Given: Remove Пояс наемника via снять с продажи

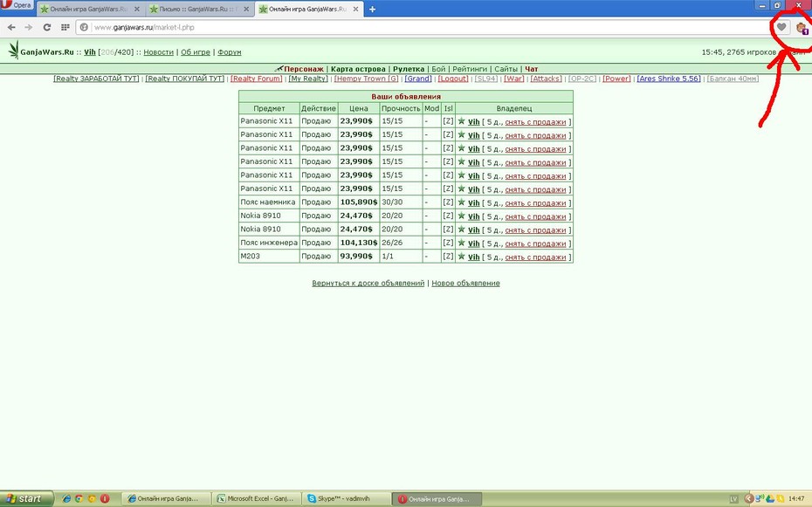Looking at the screenshot, I should (x=535, y=202).
